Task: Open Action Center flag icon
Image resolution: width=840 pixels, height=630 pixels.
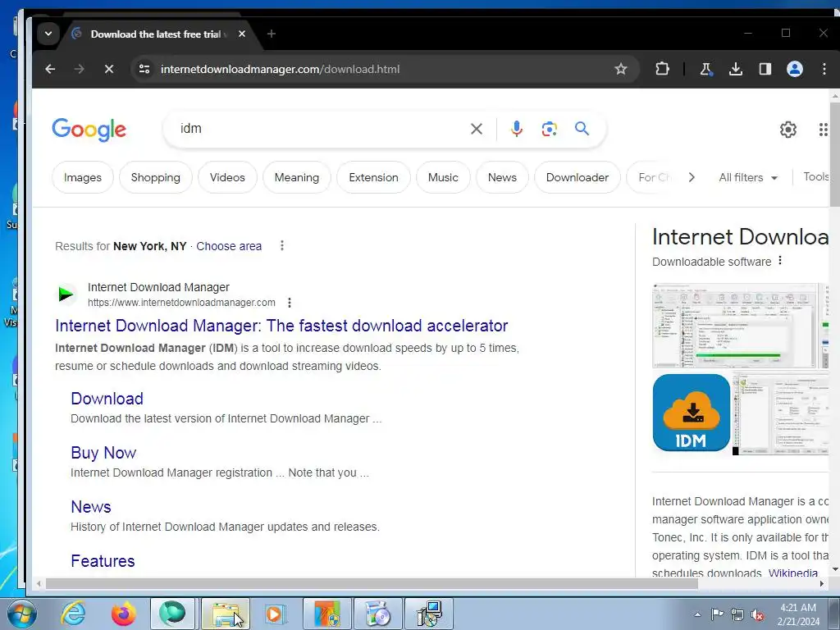Action: 717,614
